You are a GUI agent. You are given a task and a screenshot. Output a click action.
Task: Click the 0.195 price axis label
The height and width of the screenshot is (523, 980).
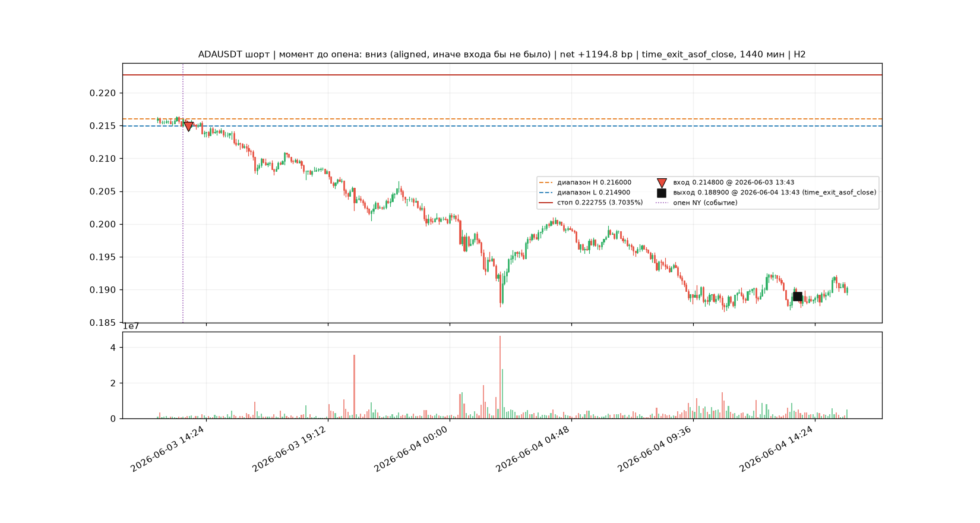pyautogui.click(x=103, y=257)
